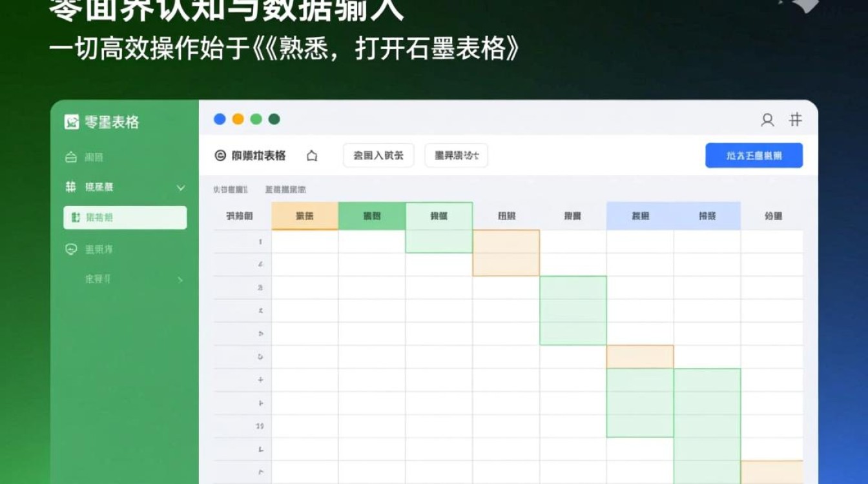Click the chat bubble icon in the sidebar
868x484 pixels.
71,249
